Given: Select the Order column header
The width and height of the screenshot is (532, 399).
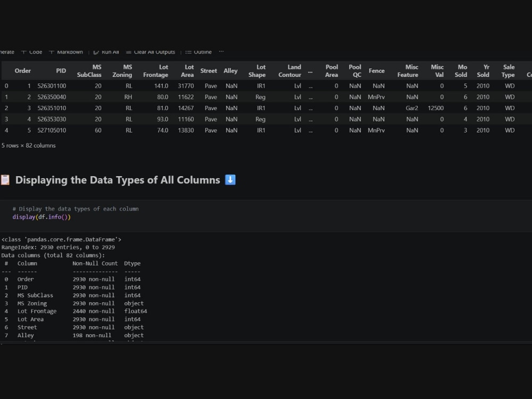Looking at the screenshot, I should coord(23,71).
